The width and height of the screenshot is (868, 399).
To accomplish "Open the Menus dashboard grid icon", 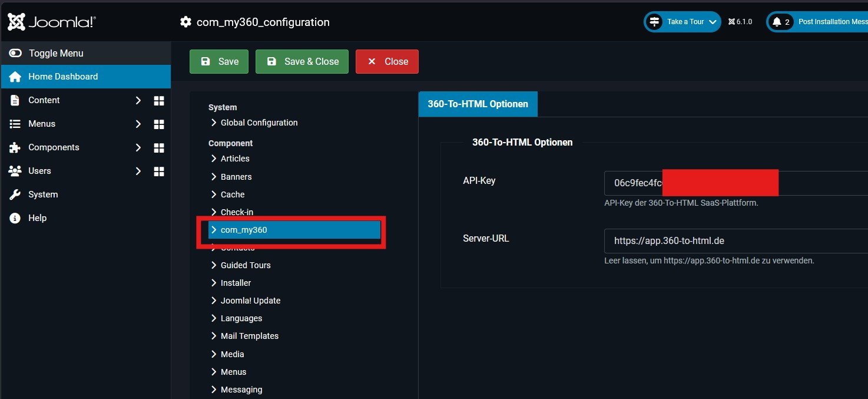I will click(x=158, y=124).
